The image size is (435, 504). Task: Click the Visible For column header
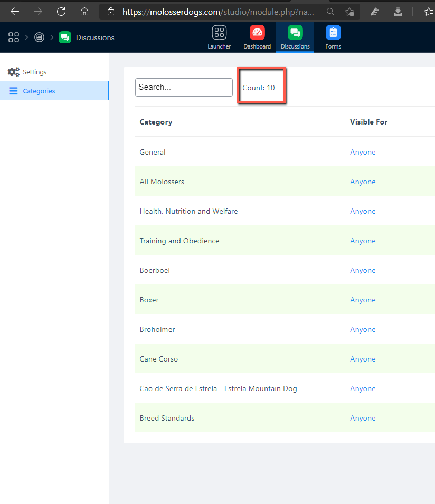pyautogui.click(x=369, y=122)
